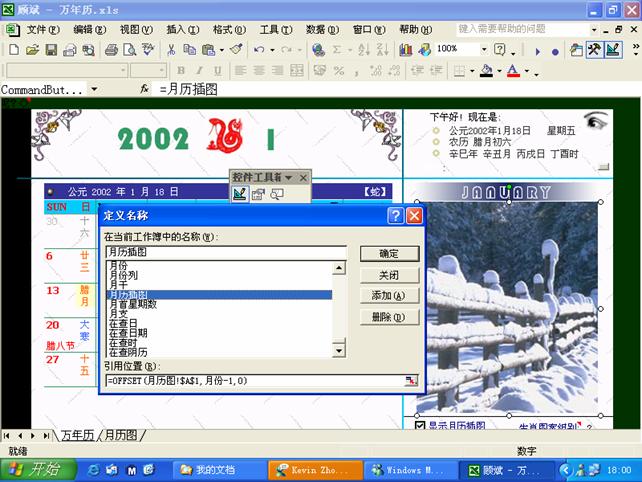Expand the Name Box dropdown
The image size is (642, 482).
coord(94,89)
